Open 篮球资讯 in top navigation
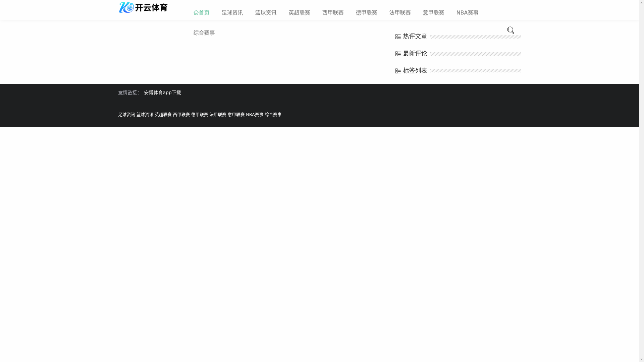 pyautogui.click(x=266, y=13)
